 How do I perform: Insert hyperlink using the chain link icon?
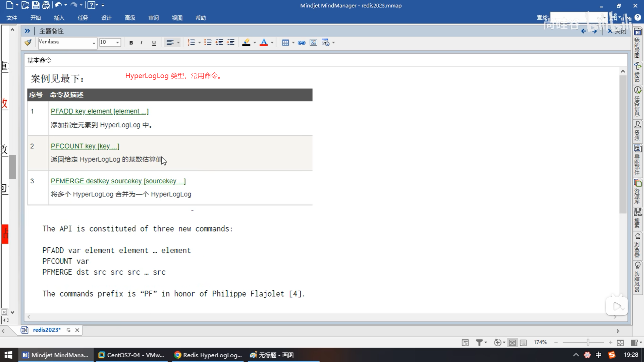coord(302,43)
